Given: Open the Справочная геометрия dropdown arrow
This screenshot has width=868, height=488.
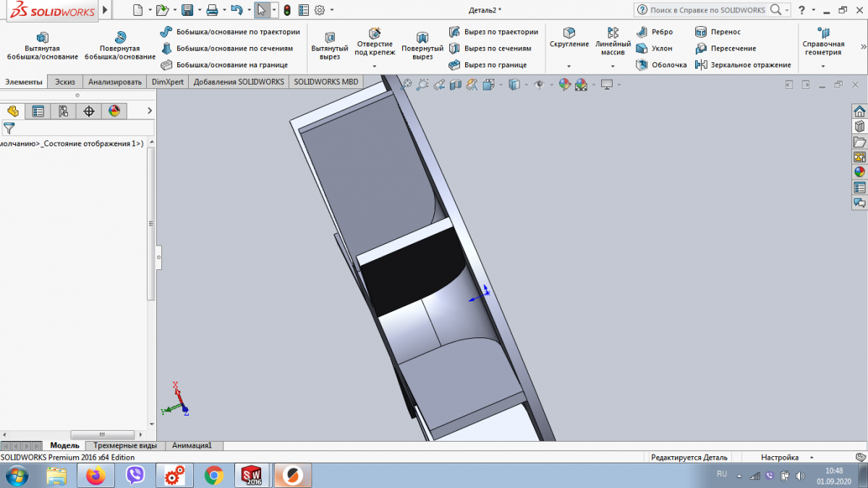Looking at the screenshot, I should click(823, 67).
